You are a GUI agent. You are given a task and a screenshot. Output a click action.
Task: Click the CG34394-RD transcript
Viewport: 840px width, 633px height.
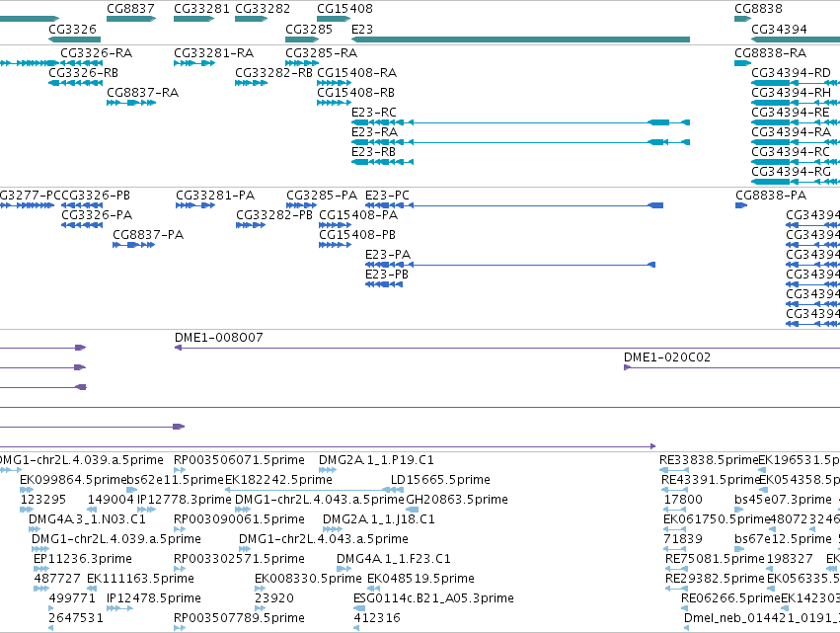pyautogui.click(x=796, y=83)
